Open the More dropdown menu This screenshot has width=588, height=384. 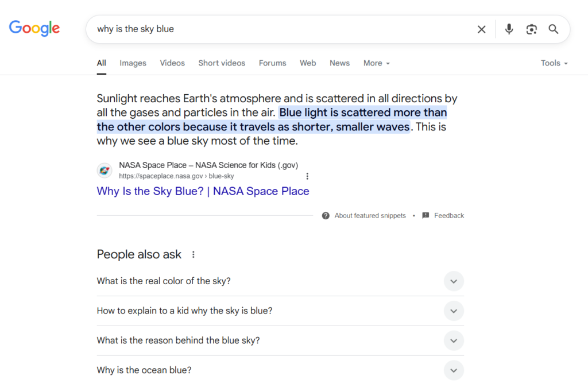coord(376,63)
